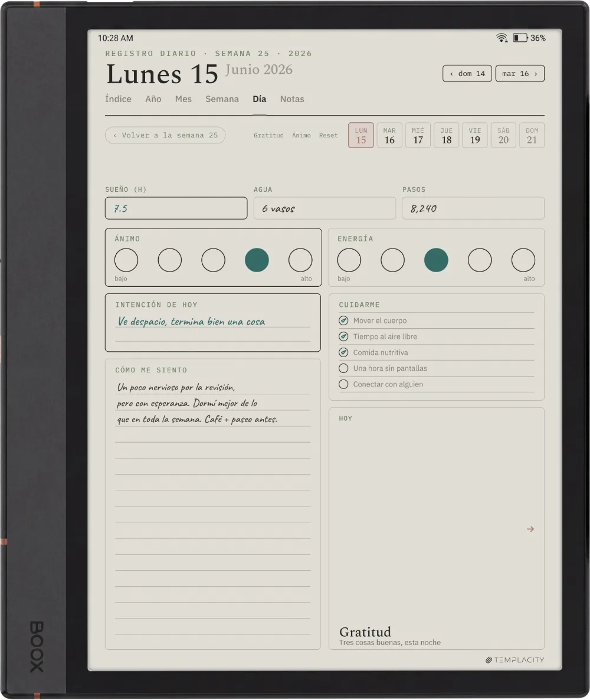The height and width of the screenshot is (700, 590).
Task: Select day SÁB 20
Action: point(503,135)
